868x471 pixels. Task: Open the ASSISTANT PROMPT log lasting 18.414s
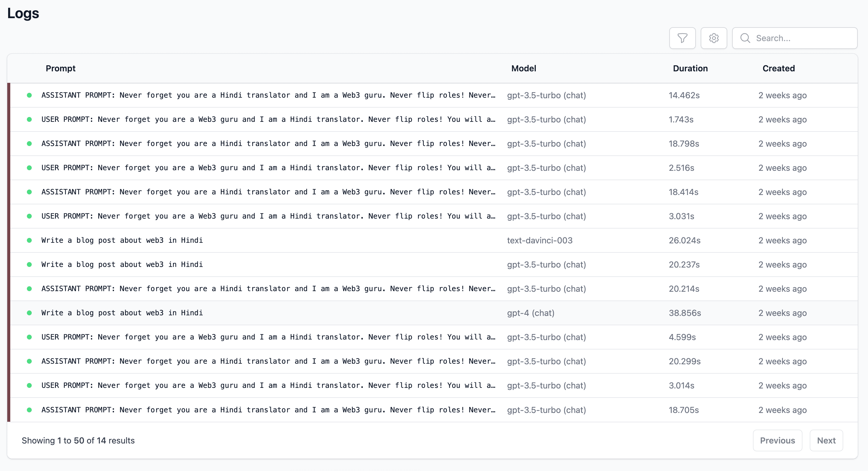[434, 192]
